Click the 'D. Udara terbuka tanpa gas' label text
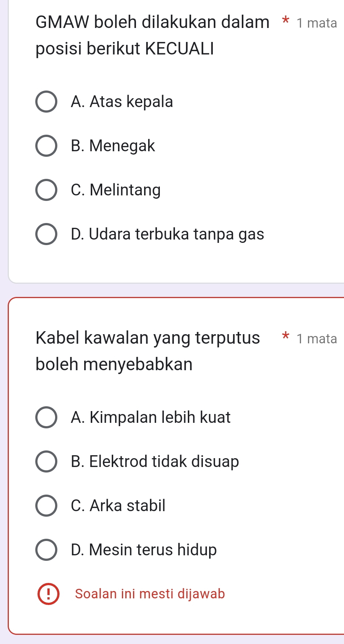Screen dimensions: 344x644 [167, 234]
